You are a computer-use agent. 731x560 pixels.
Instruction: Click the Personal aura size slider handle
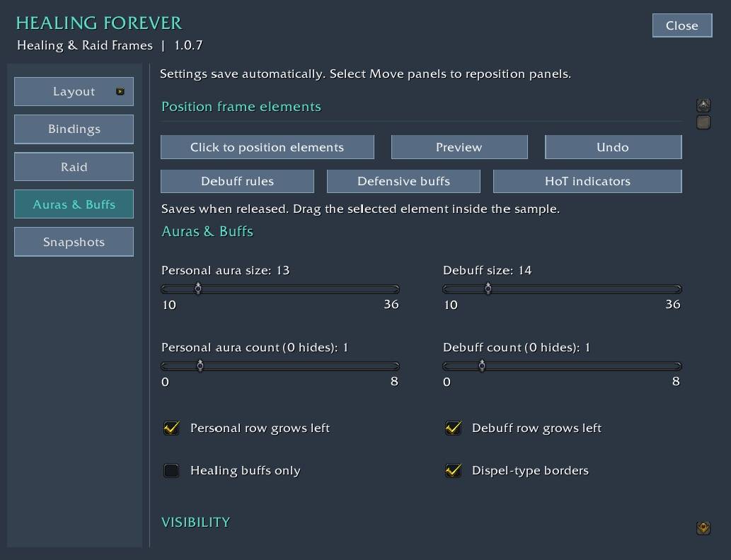(198, 289)
